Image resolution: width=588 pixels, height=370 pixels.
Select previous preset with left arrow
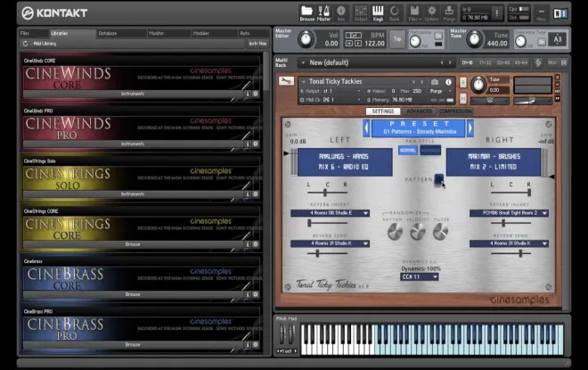tap(367, 127)
